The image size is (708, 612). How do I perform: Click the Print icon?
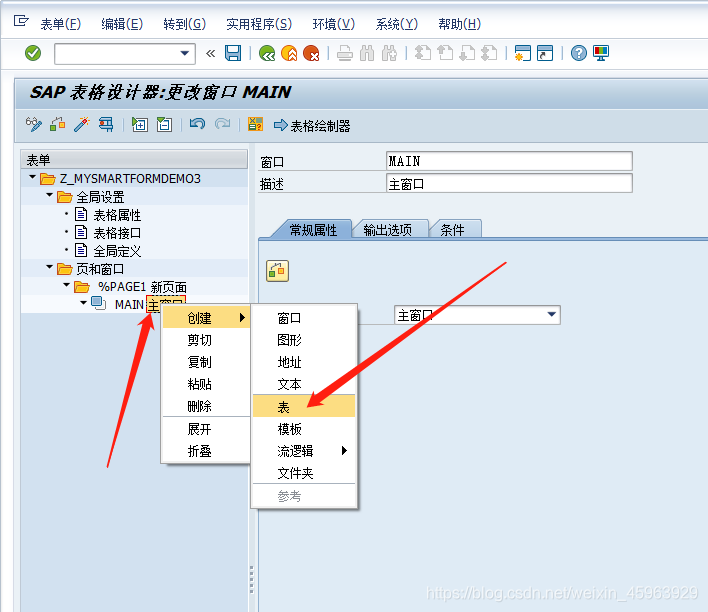345,53
